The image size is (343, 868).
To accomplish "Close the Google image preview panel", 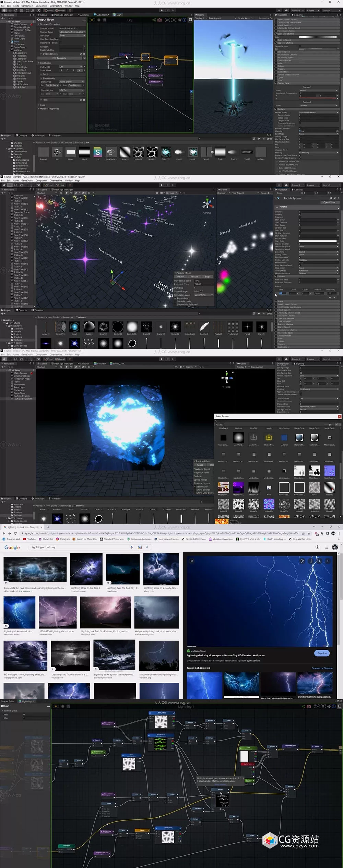I will (x=192, y=561).
